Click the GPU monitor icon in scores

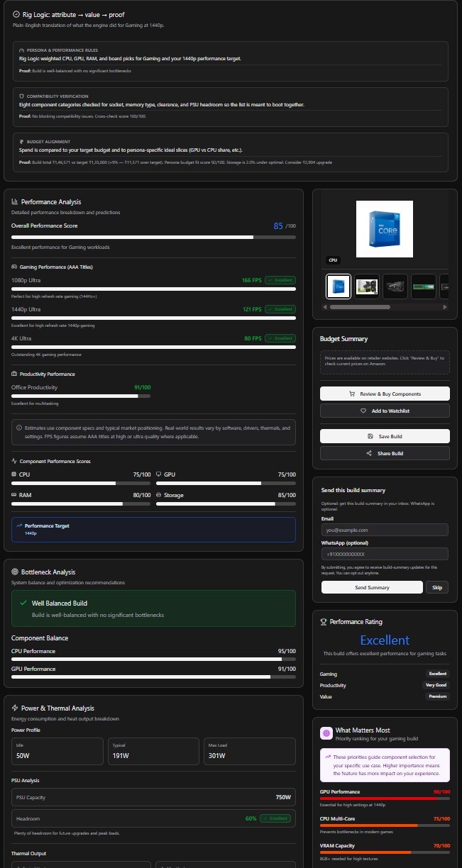158,474
